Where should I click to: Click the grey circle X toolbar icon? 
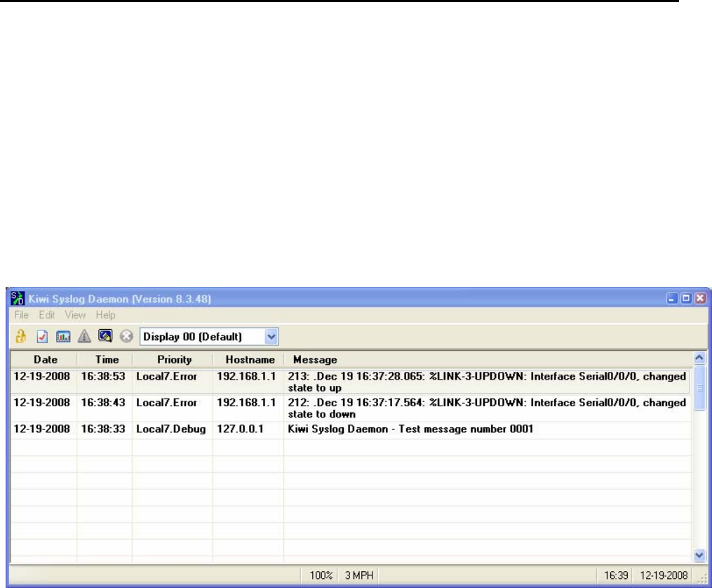point(126,337)
